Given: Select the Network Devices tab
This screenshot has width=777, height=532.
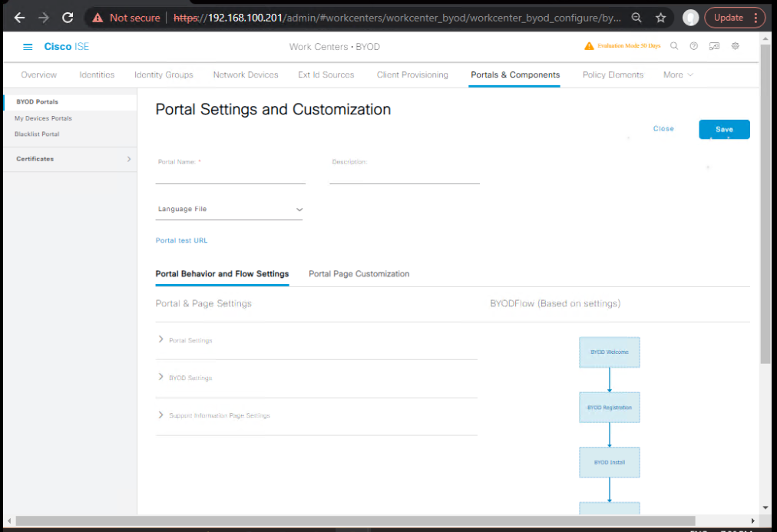Looking at the screenshot, I should click(x=246, y=74).
